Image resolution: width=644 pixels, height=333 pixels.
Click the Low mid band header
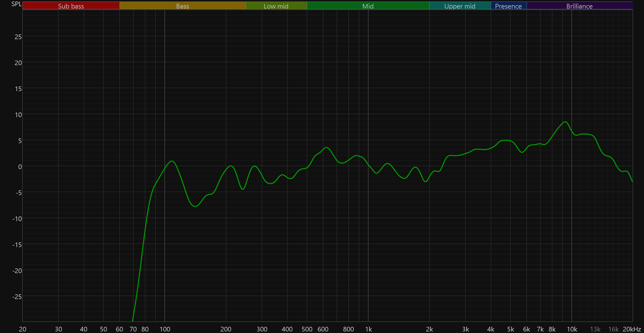276,6
